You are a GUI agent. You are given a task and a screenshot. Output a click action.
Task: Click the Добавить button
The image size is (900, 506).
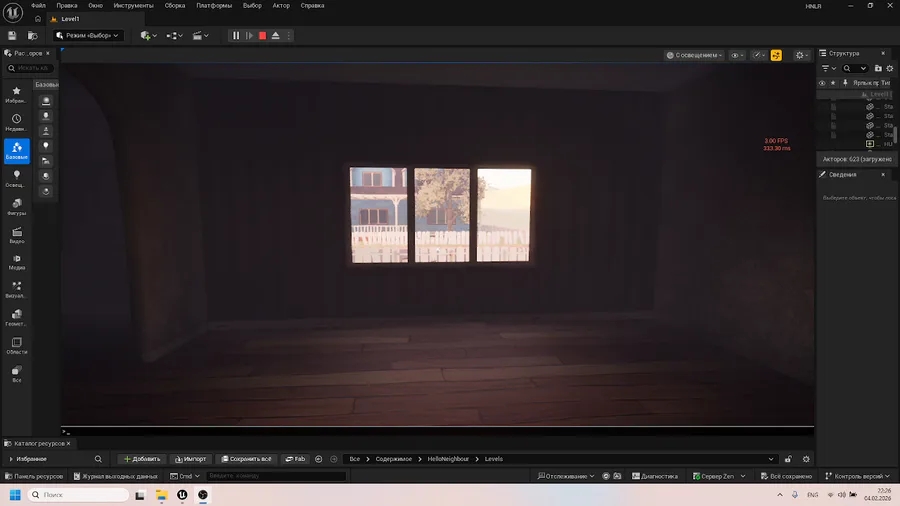(x=142, y=459)
